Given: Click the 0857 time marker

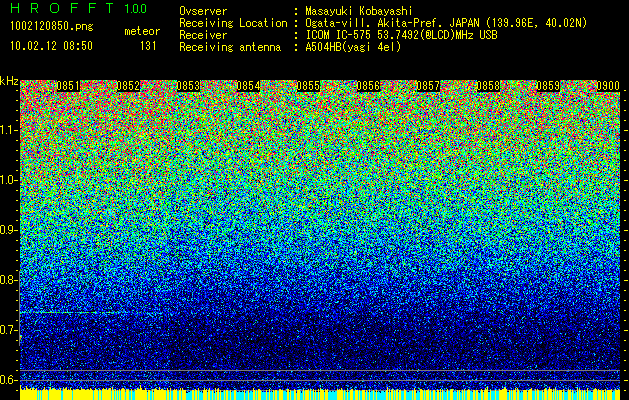Looking at the screenshot, I should 428,86.
